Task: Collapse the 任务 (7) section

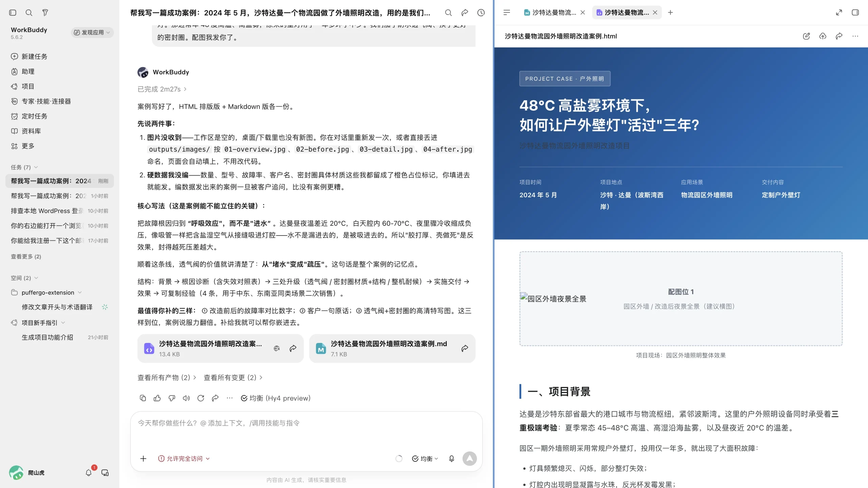Action: click(x=24, y=167)
